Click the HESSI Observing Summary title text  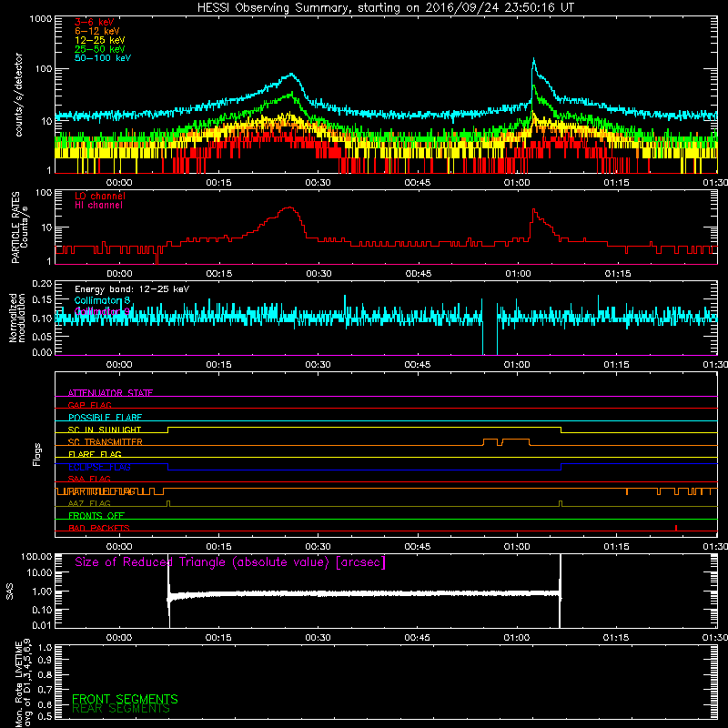(385, 8)
